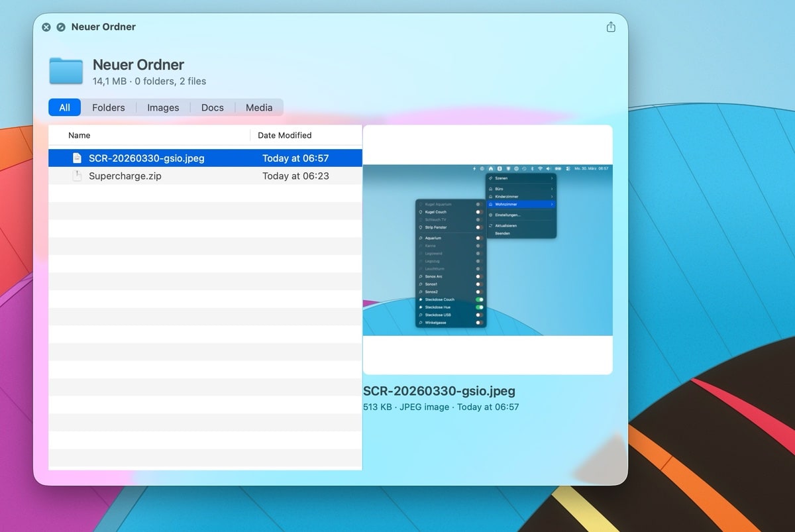Click Beenden in the preview's menu
The image size is (795, 532).
pyautogui.click(x=502, y=233)
